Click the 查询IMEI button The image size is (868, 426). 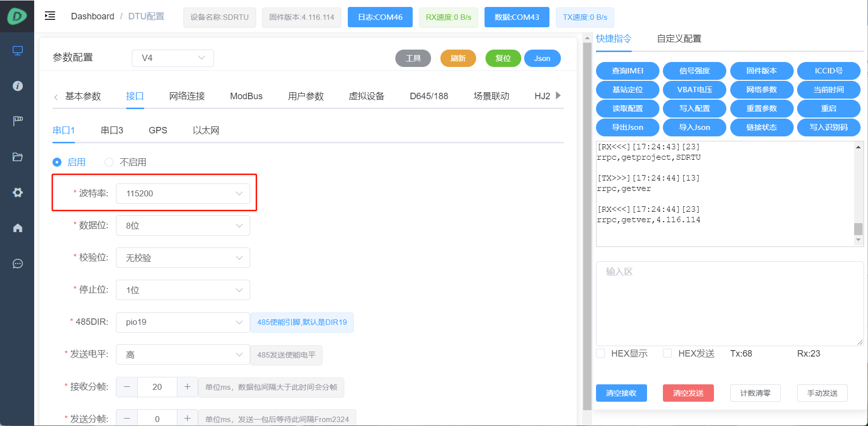[x=627, y=71]
